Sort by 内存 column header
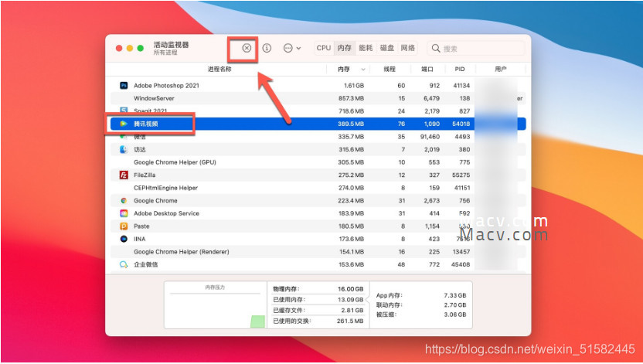This screenshot has width=643, height=364. (344, 70)
